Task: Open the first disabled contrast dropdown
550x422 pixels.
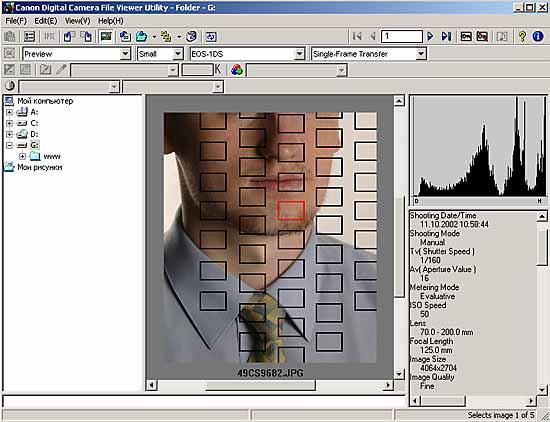Action: tap(114, 86)
